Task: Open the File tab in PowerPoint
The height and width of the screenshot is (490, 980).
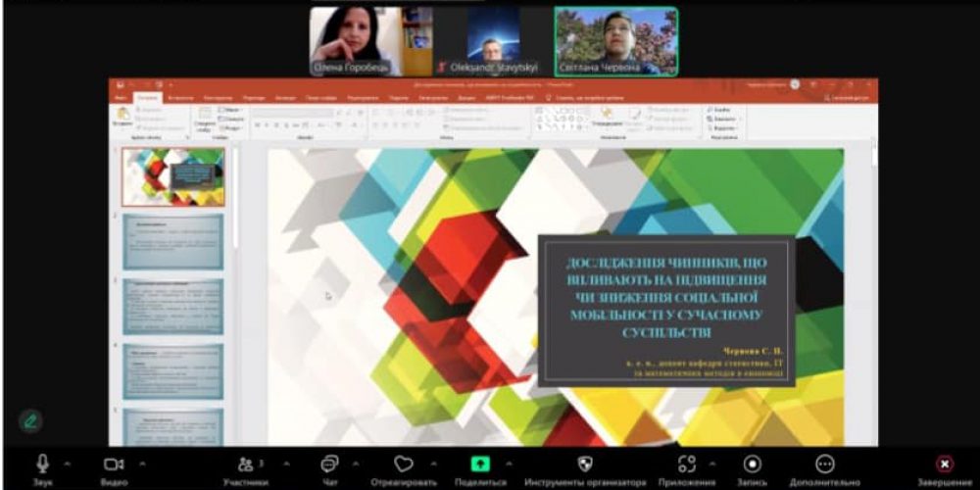Action: pos(120,98)
